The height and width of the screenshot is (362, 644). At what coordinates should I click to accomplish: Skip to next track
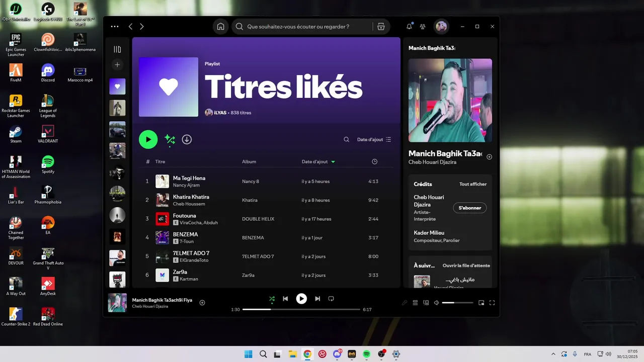tap(317, 299)
